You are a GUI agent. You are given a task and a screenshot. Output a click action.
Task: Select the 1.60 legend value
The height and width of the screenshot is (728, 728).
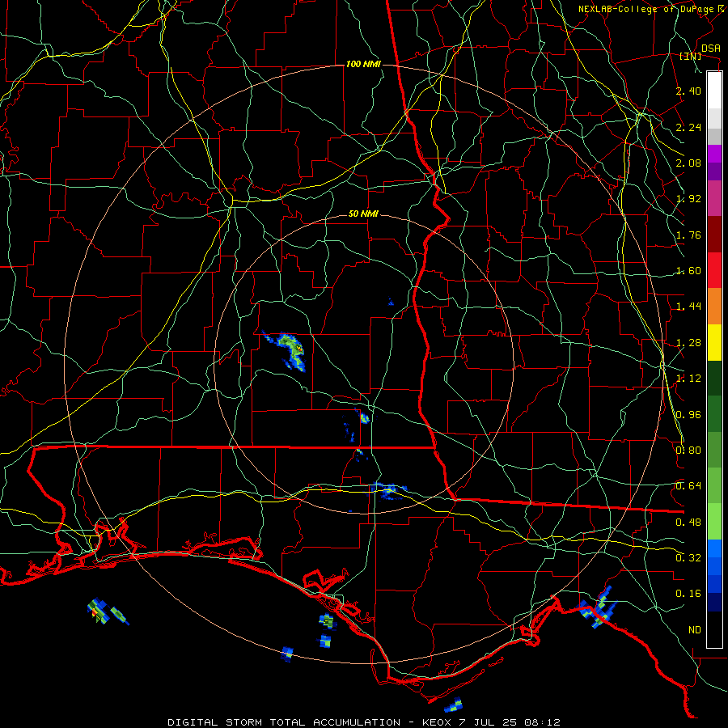[x=688, y=271]
